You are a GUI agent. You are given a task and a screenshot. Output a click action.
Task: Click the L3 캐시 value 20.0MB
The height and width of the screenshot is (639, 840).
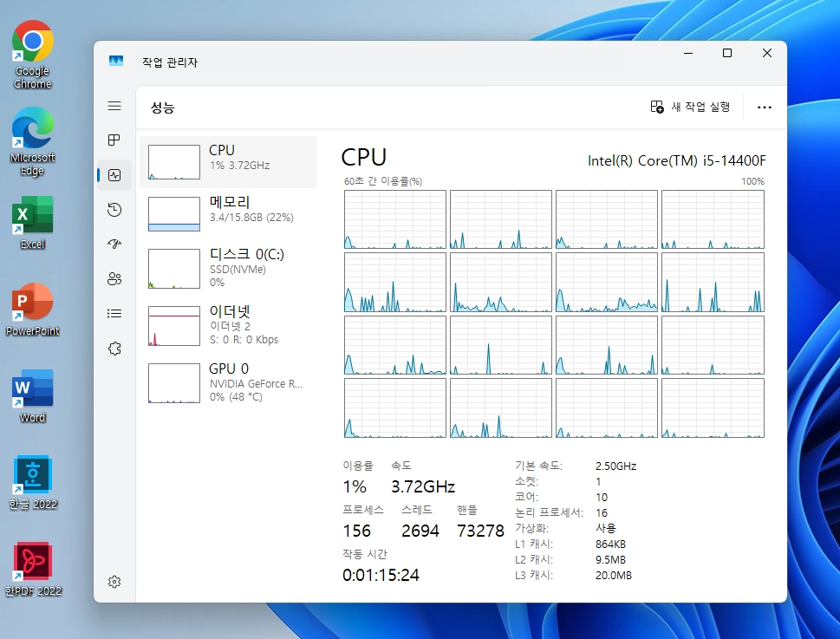614,575
